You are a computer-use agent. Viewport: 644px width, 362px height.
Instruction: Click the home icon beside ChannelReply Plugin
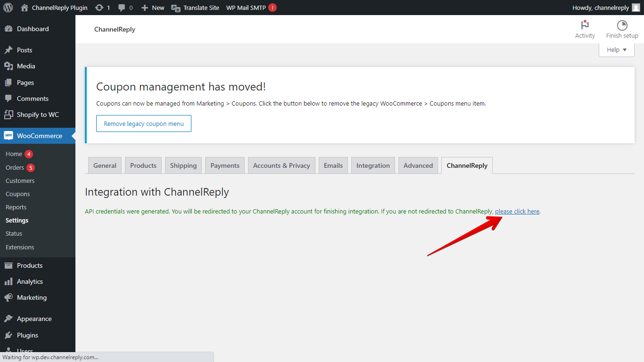pyautogui.click(x=25, y=8)
